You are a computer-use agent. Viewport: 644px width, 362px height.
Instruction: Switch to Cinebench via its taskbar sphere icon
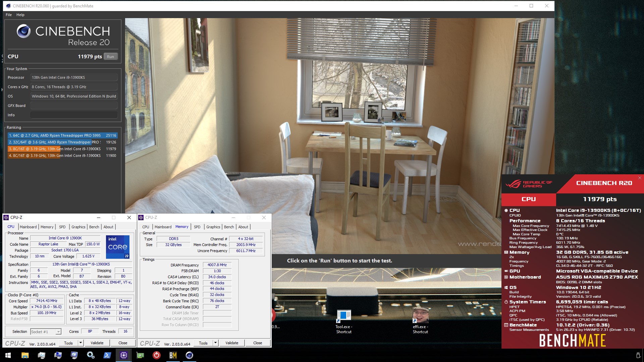pyautogui.click(x=190, y=355)
